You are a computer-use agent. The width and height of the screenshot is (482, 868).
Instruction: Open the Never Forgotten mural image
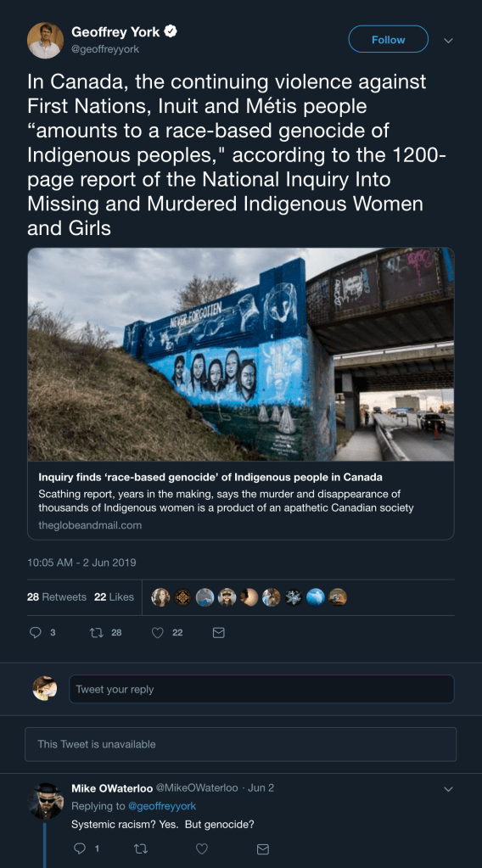click(241, 355)
